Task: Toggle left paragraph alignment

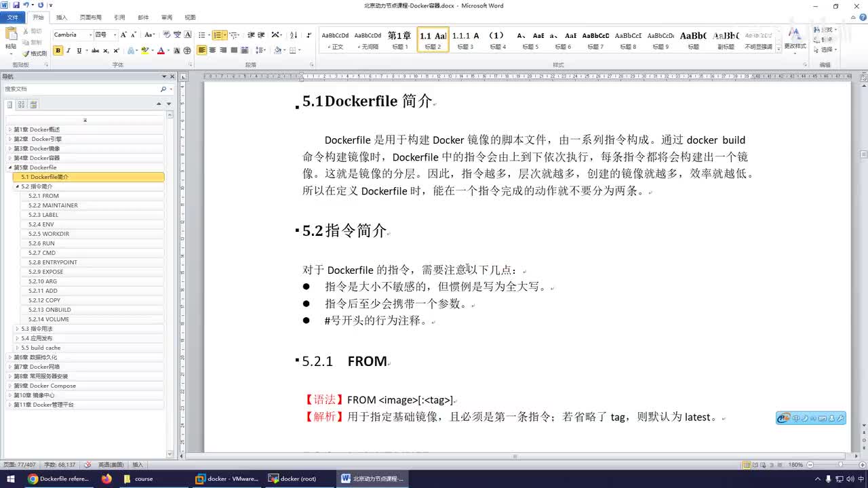Action: click(202, 50)
